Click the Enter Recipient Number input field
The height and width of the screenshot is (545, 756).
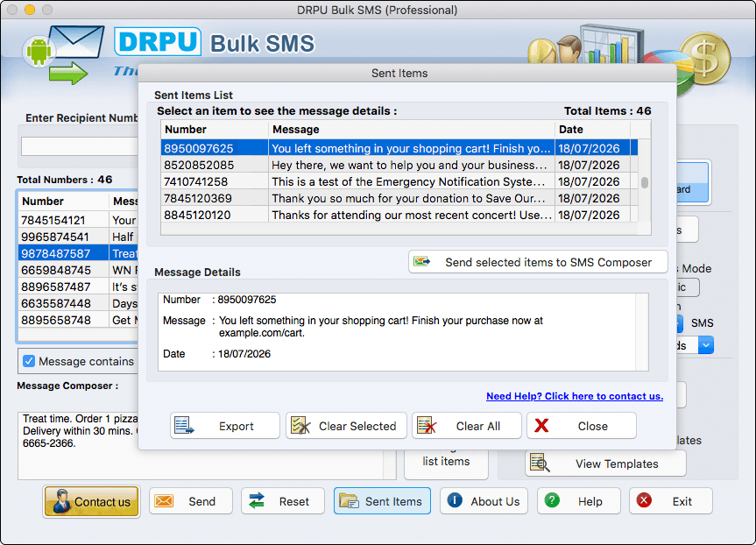pos(80,145)
